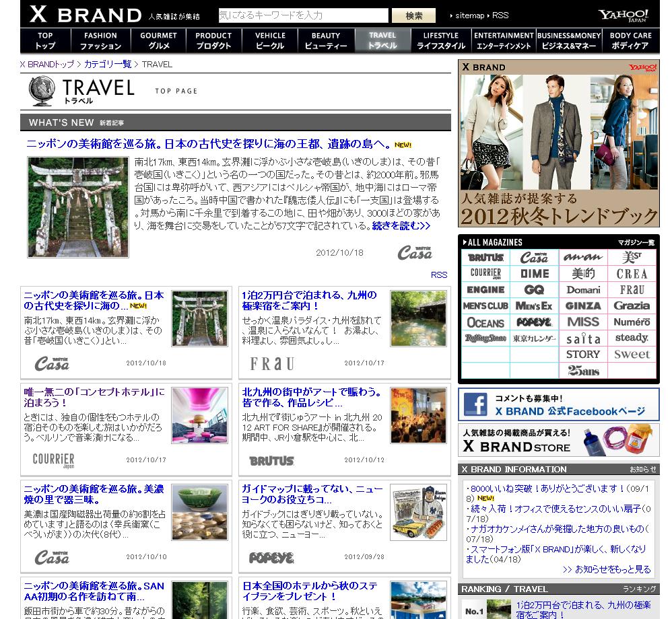Select GQ logo in magazine grid

pyautogui.click(x=534, y=289)
